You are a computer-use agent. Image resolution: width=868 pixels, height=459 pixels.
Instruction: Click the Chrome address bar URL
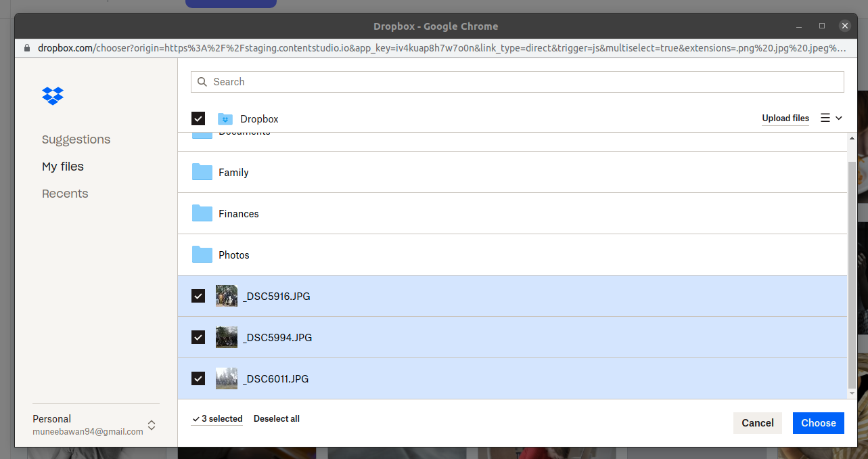click(441, 48)
